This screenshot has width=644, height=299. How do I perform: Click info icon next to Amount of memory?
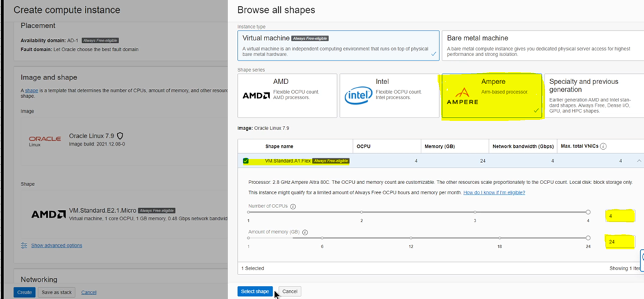pos(305,232)
